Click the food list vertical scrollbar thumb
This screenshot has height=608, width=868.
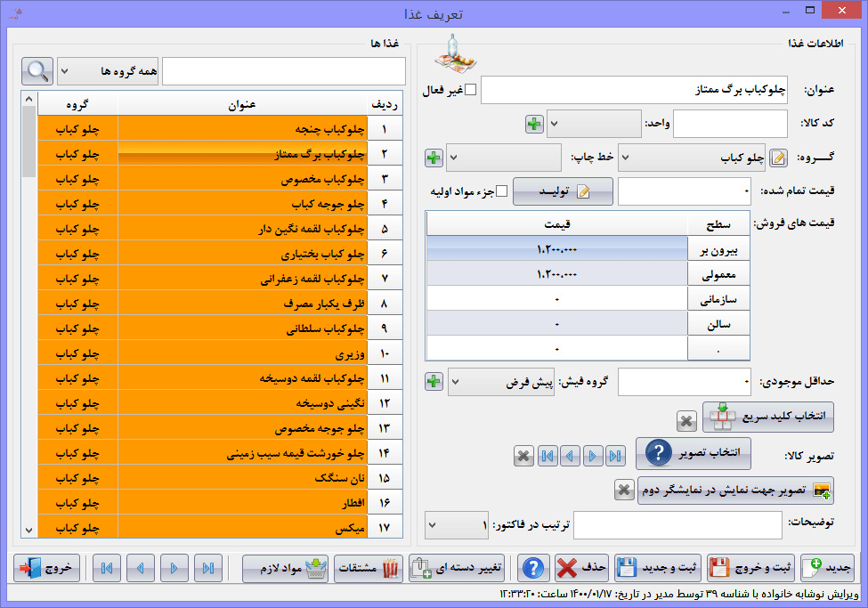pyautogui.click(x=28, y=142)
